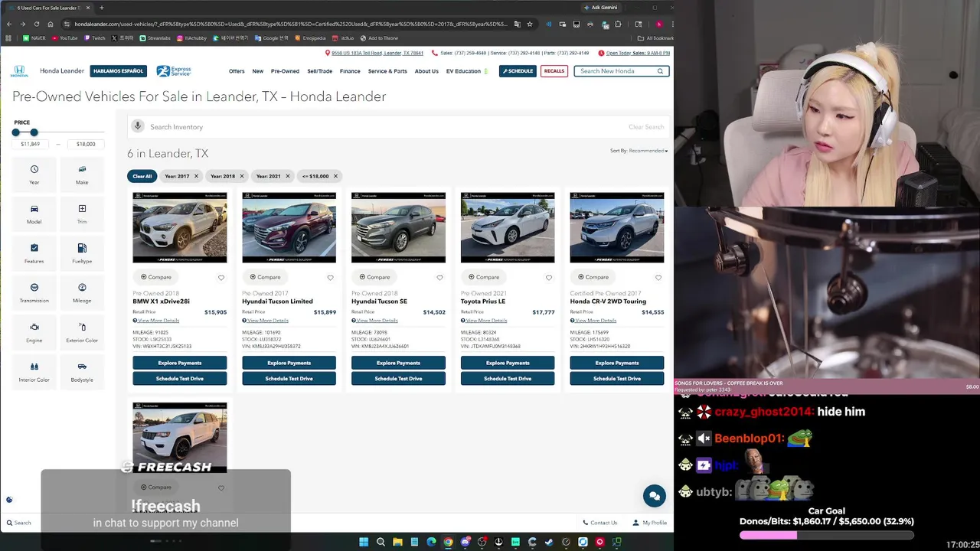980x551 pixels.
Task: Toggle Compare for BMW X1 xDrive28i
Action: [156, 277]
